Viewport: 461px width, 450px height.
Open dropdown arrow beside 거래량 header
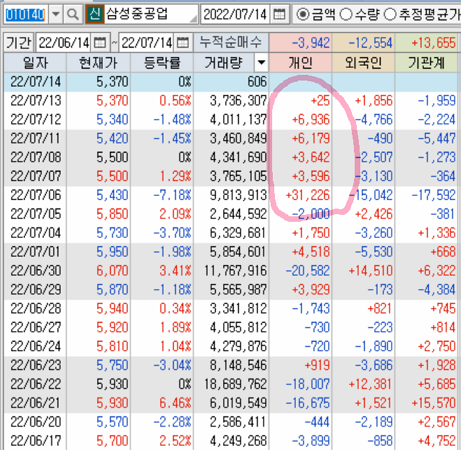(x=261, y=62)
